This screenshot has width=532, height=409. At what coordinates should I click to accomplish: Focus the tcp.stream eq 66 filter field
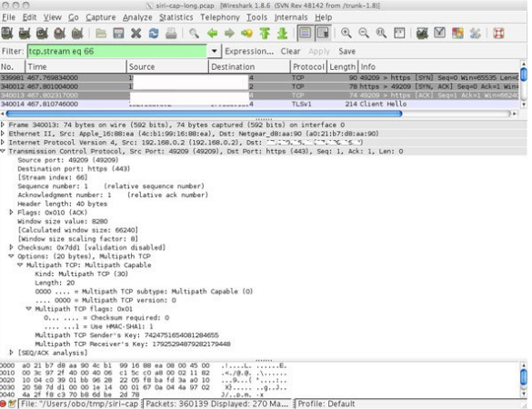tap(116, 51)
